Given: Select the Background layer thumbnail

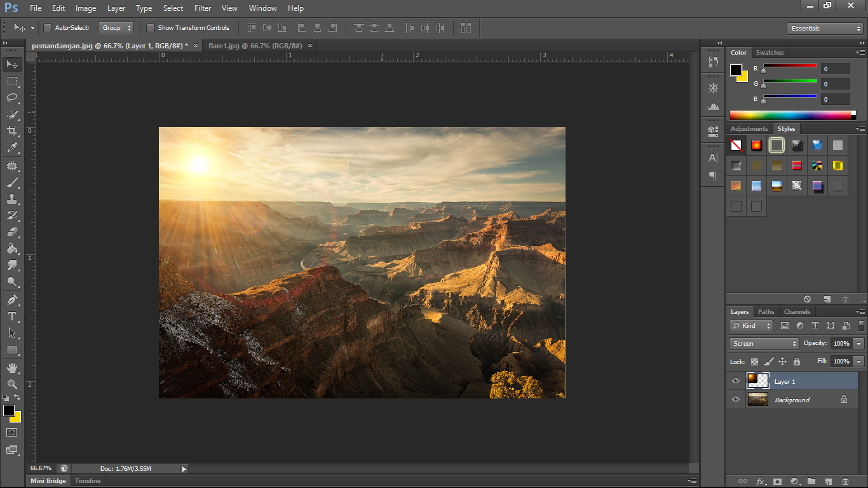Looking at the screenshot, I should point(757,400).
